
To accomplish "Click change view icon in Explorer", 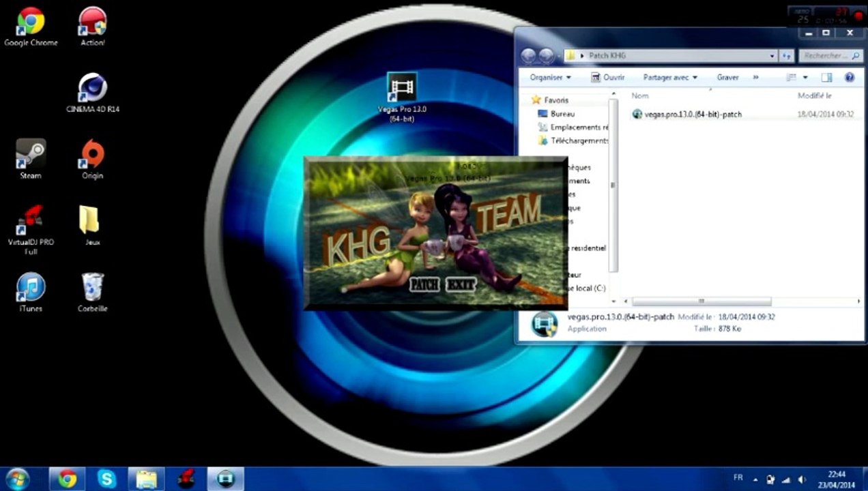I will point(792,77).
